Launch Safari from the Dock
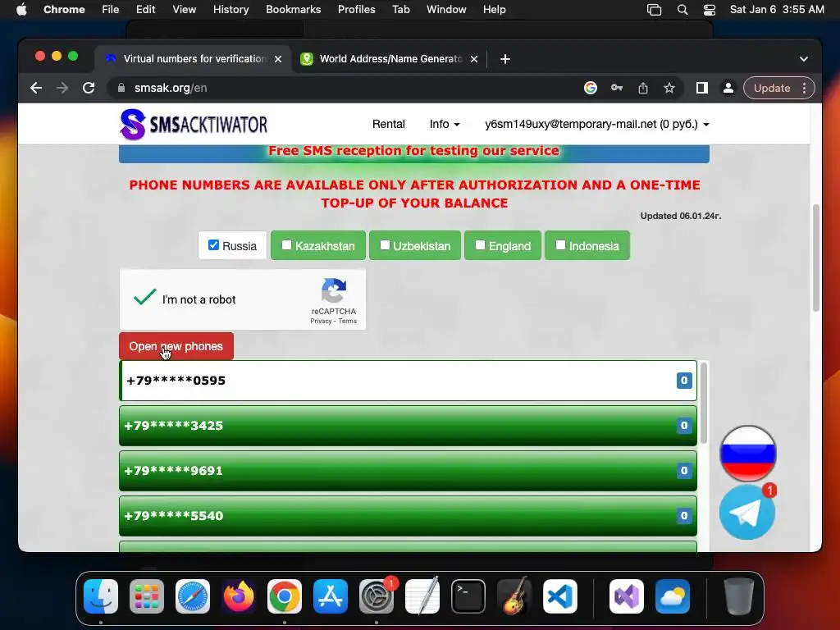This screenshot has width=840, height=630. click(192, 596)
